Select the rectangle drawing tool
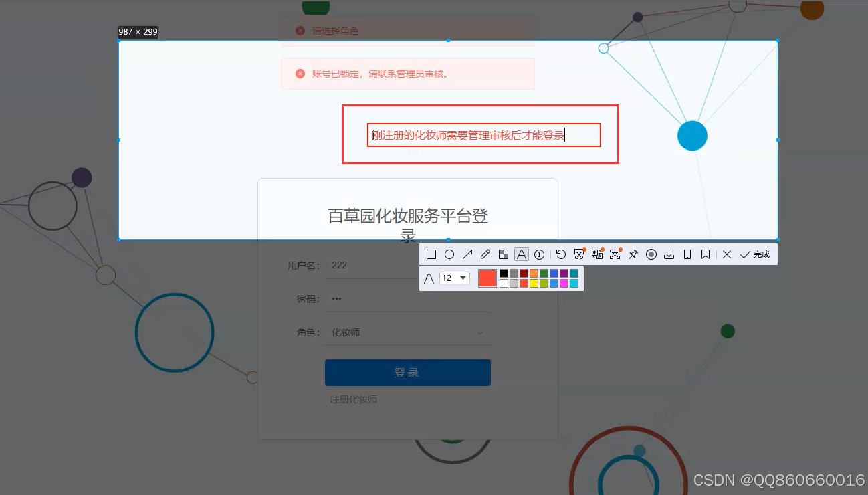 pos(431,254)
